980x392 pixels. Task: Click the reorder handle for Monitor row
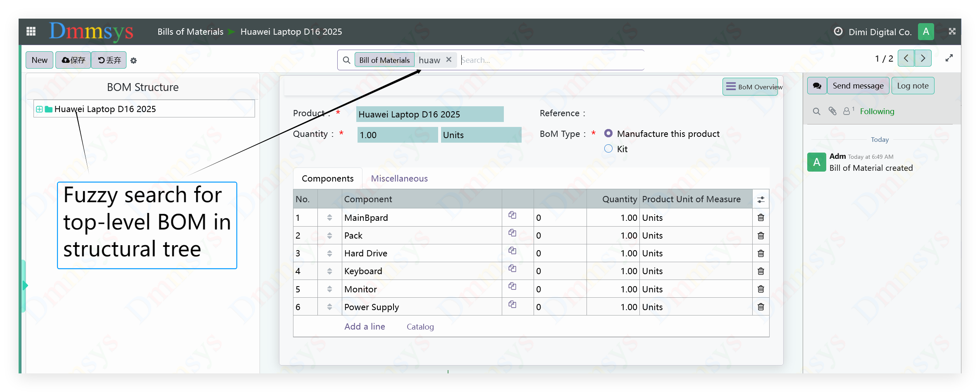coord(329,289)
